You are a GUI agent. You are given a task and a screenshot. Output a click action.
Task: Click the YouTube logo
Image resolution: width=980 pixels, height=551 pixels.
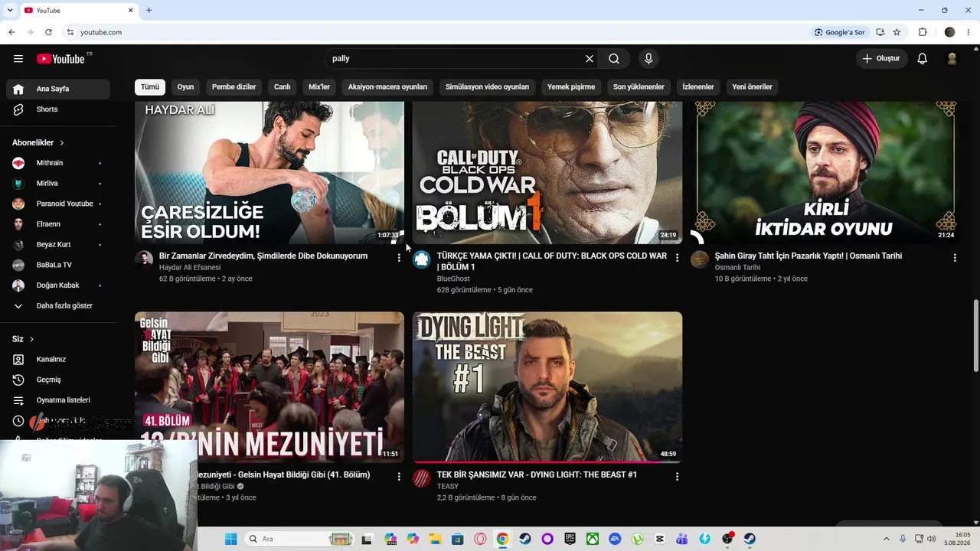60,59
